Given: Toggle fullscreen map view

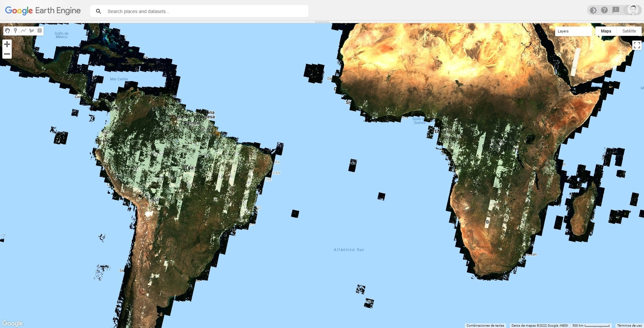Looking at the screenshot, I should click(637, 45).
